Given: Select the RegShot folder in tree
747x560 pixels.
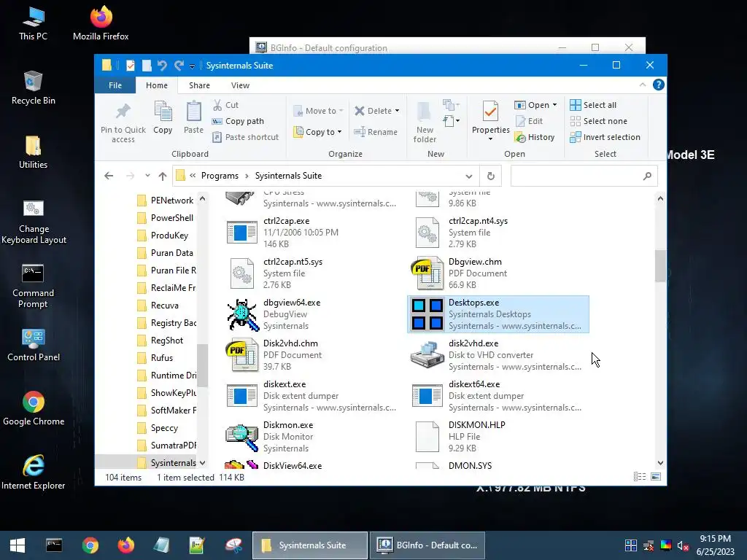Looking at the screenshot, I should tap(167, 341).
